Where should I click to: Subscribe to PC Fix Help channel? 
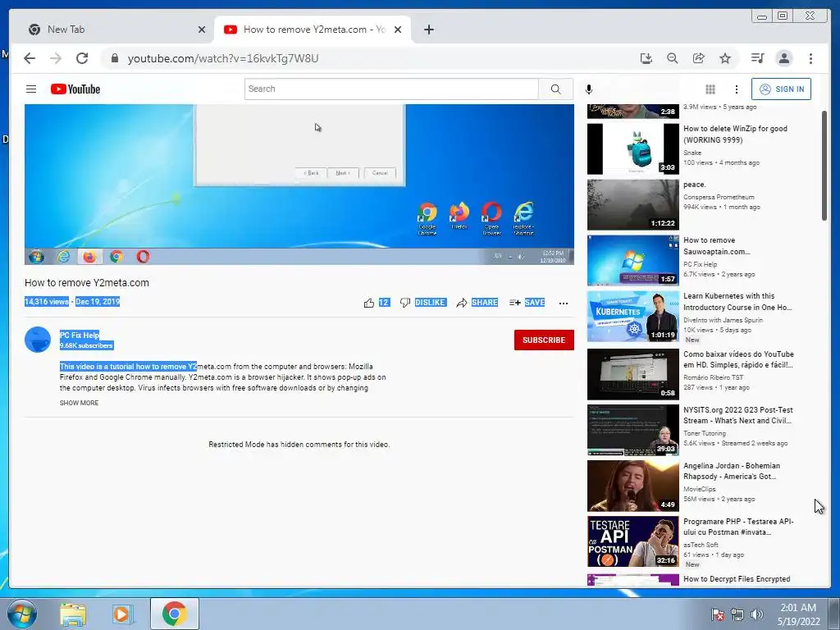544,340
